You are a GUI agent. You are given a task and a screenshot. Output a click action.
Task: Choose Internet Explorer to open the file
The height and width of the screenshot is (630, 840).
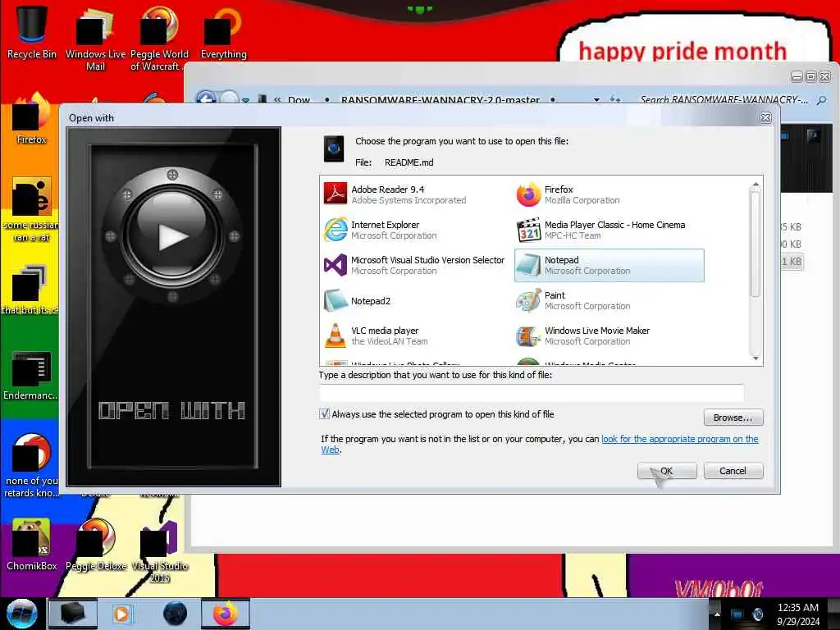pos(395,230)
